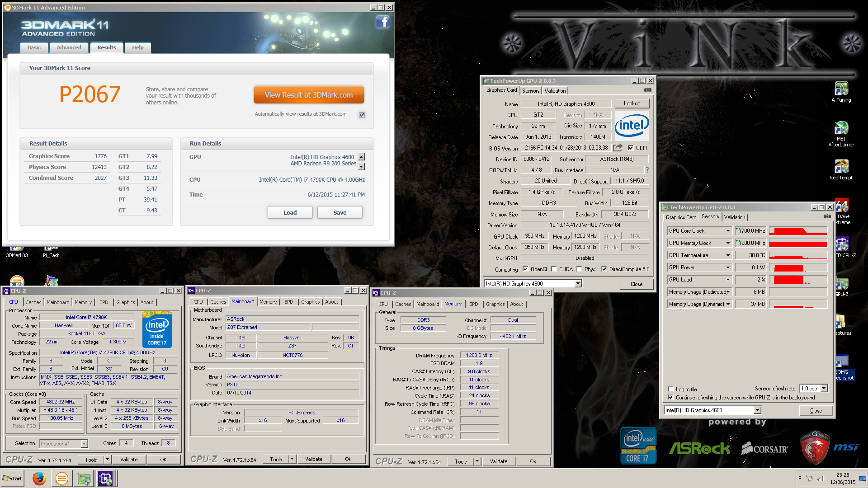Toggle the DirectCompute 5.0 checkbox
The image size is (868, 488).
(604, 269)
